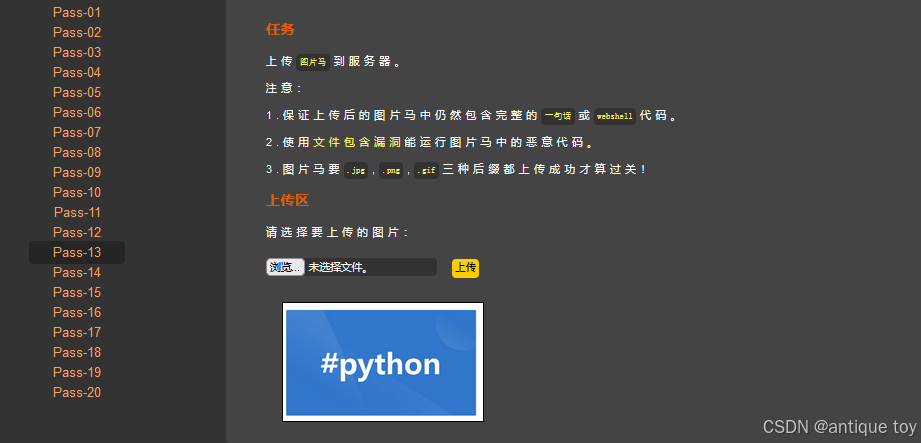Navigate to Pass-06
Image resolution: width=921 pixels, height=443 pixels.
(77, 112)
